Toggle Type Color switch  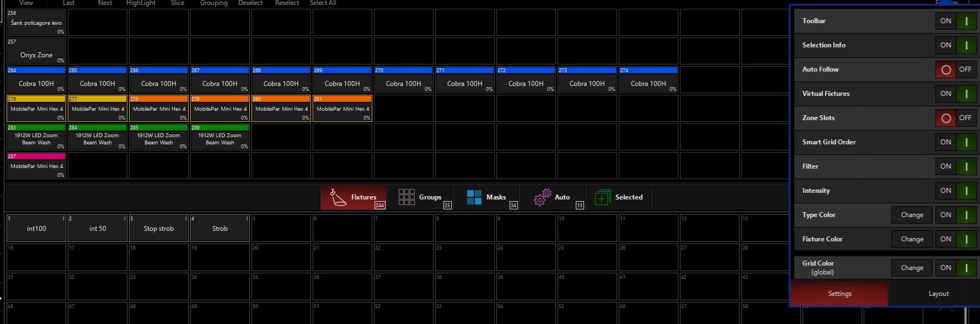click(956, 215)
